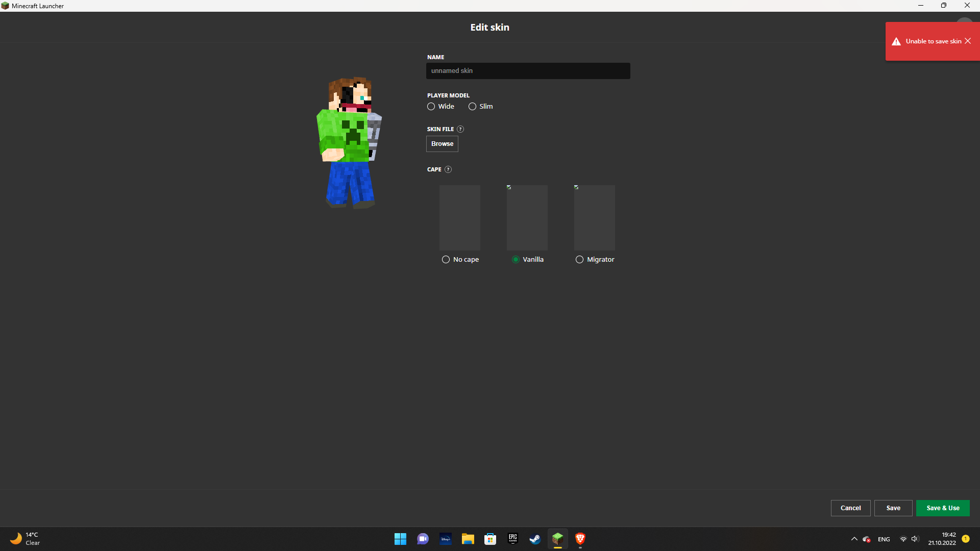Select the Wide player model

pyautogui.click(x=431, y=107)
